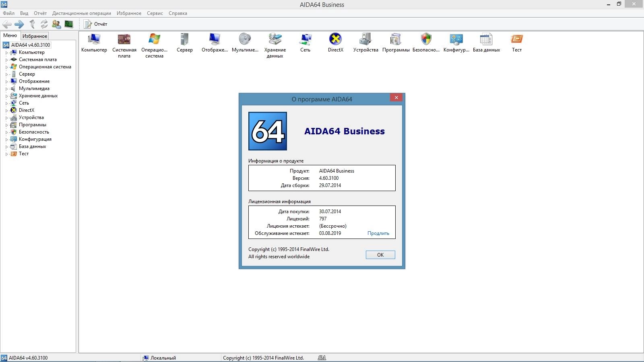Click the build date 29.07.2014
644x362 pixels.
330,185
